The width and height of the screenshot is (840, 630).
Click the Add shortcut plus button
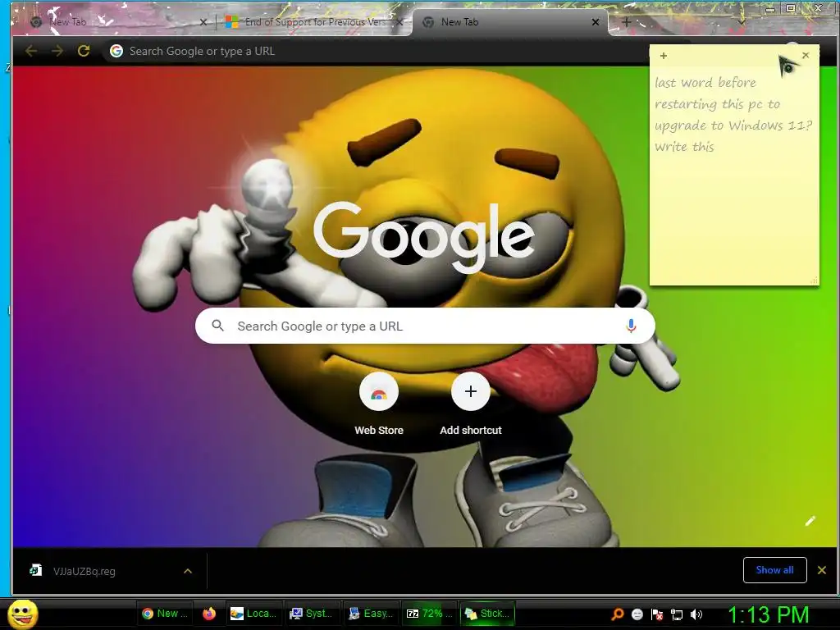[470, 391]
